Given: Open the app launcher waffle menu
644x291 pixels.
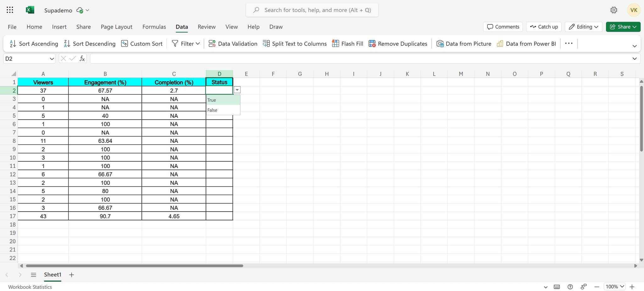Looking at the screenshot, I should [x=10, y=10].
